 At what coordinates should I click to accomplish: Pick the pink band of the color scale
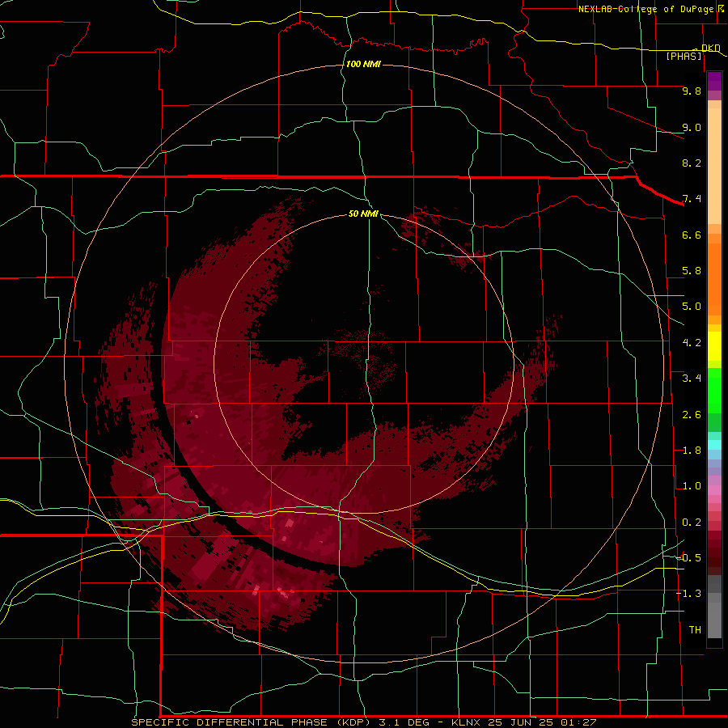coord(714,490)
